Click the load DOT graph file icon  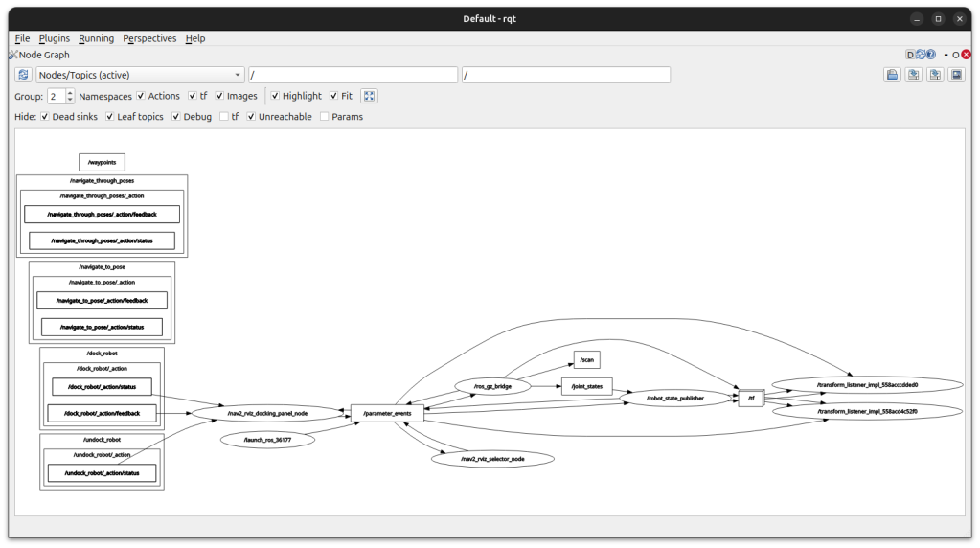[x=893, y=75]
